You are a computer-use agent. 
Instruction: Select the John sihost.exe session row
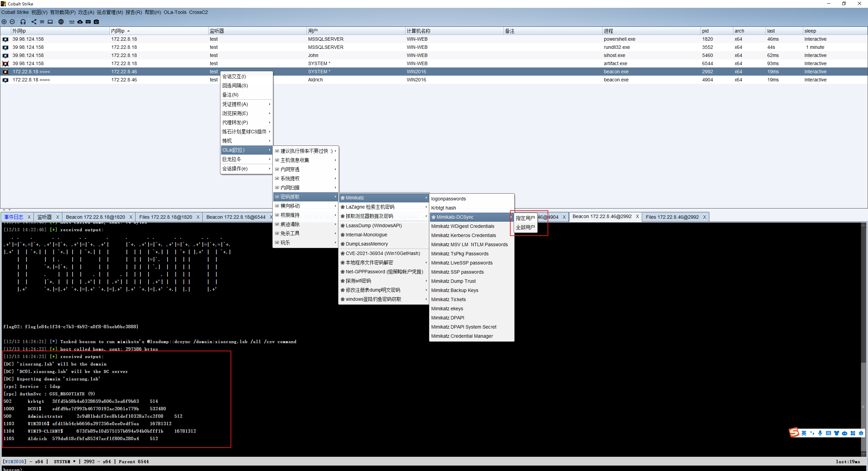[434, 55]
